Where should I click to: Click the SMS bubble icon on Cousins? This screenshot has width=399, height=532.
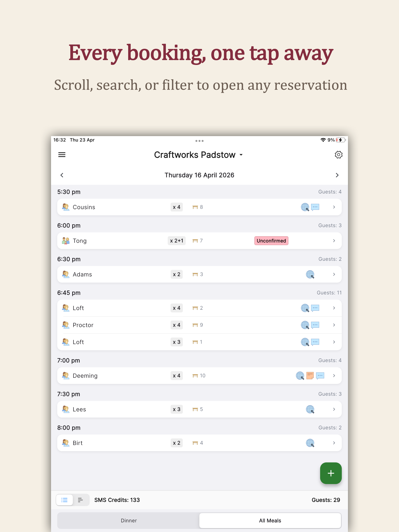[315, 207]
